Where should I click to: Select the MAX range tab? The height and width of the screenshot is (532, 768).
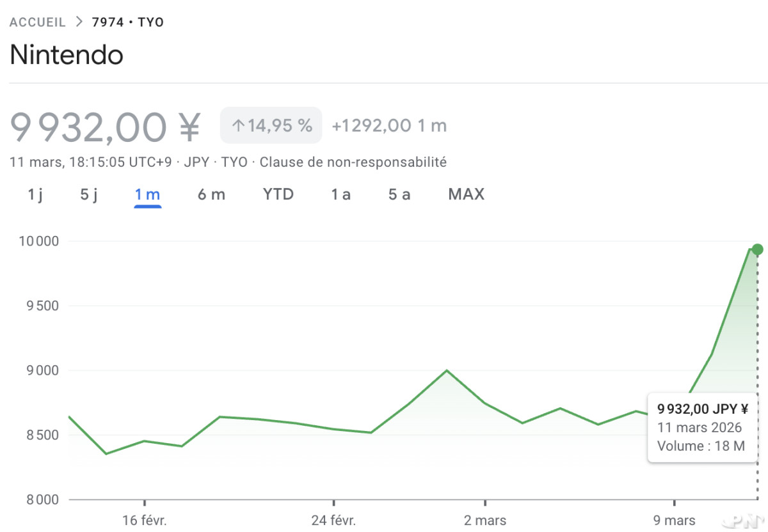click(x=466, y=194)
